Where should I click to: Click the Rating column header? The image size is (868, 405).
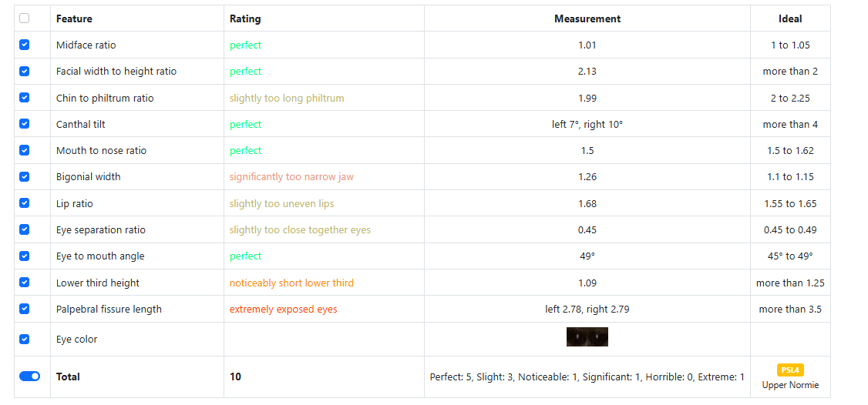[x=245, y=18]
